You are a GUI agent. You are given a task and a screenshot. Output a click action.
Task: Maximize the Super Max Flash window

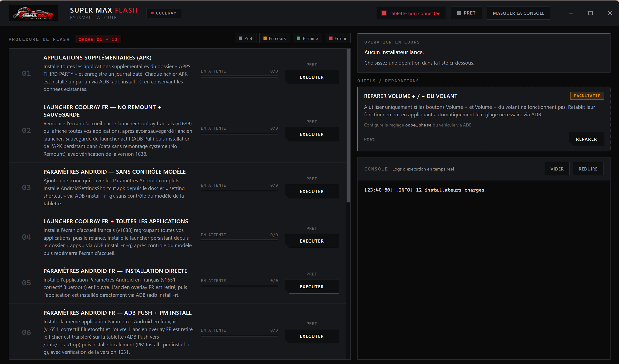[x=590, y=13]
